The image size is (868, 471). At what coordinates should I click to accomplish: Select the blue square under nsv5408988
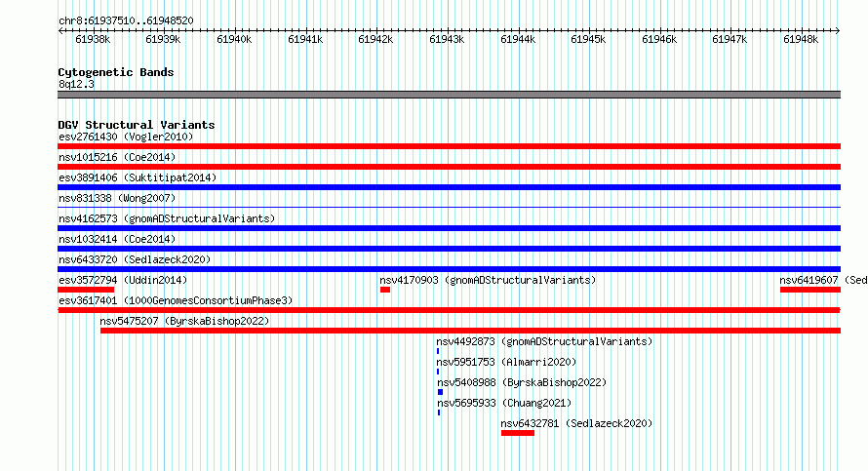point(440,392)
